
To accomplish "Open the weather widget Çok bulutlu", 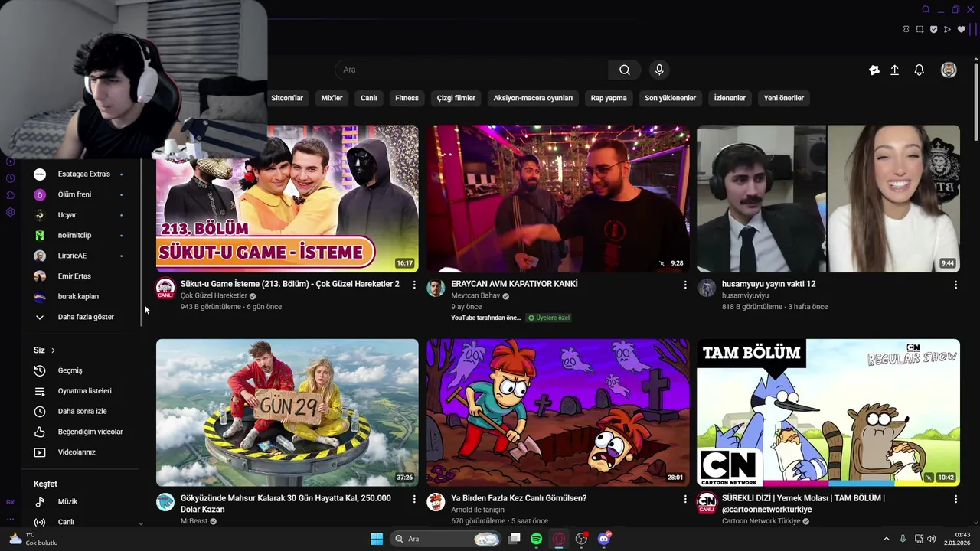I will coord(32,539).
